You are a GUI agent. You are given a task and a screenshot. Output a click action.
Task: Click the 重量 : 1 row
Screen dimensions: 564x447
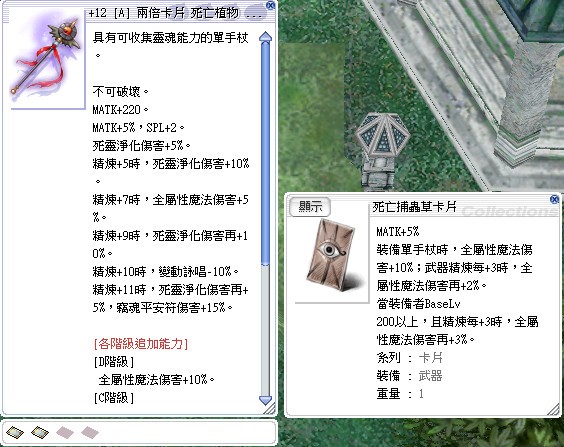point(400,394)
